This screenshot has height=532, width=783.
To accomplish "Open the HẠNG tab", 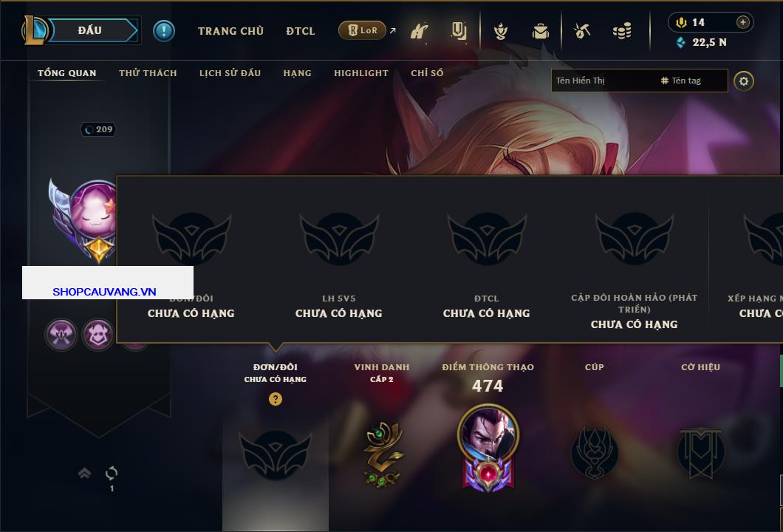I will [298, 73].
